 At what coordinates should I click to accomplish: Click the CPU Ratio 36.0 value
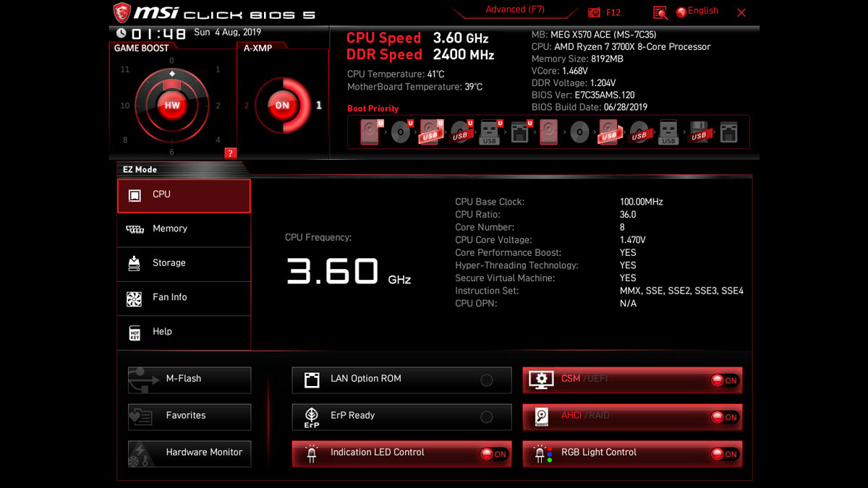tap(628, 215)
